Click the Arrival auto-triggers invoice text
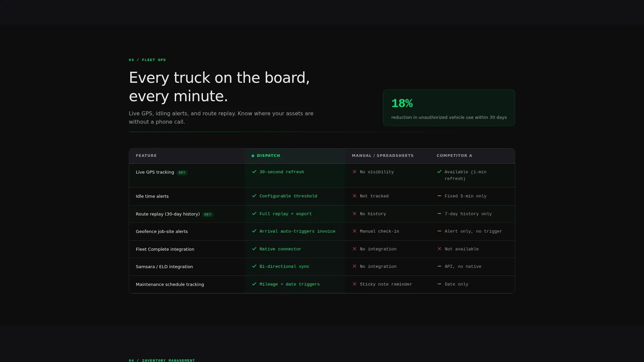644x362 pixels. click(298, 231)
